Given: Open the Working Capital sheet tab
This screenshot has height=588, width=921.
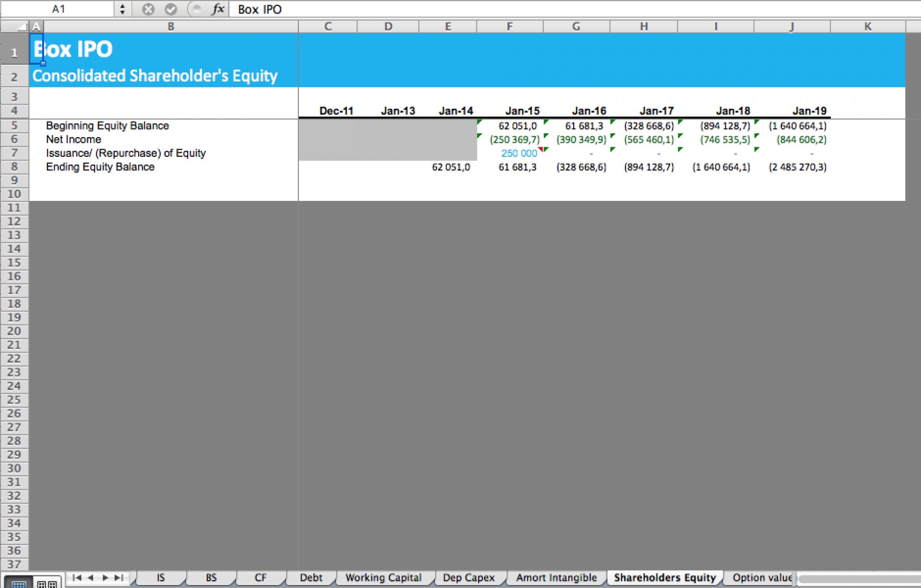Looking at the screenshot, I should click(383, 577).
